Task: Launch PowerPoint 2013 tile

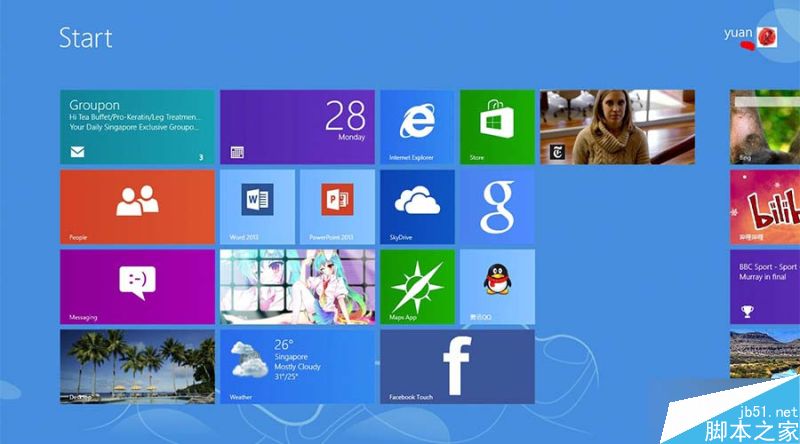Action: 337,207
